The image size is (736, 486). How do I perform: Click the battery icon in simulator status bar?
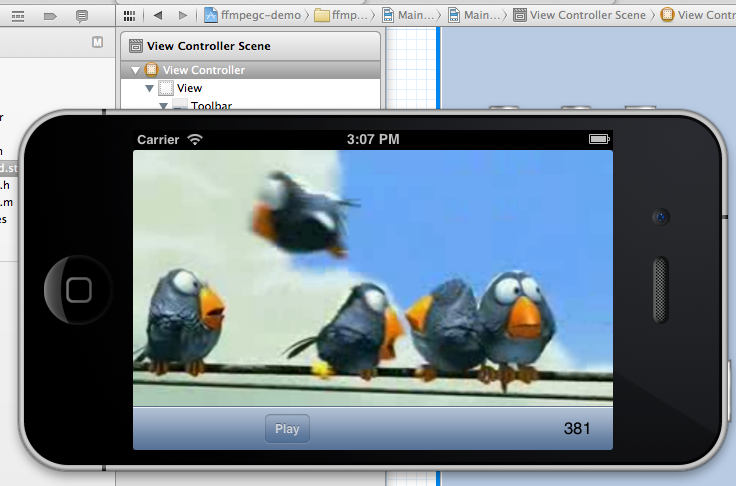click(599, 139)
